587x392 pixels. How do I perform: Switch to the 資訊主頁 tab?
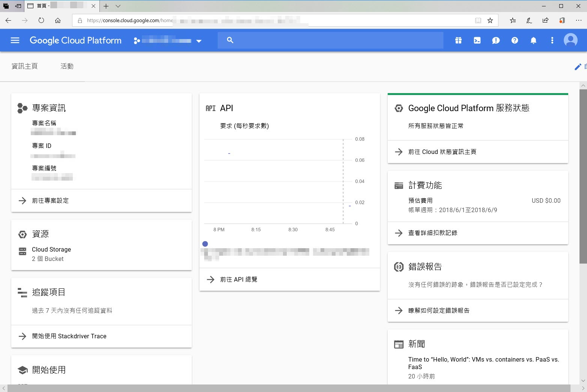pos(24,66)
